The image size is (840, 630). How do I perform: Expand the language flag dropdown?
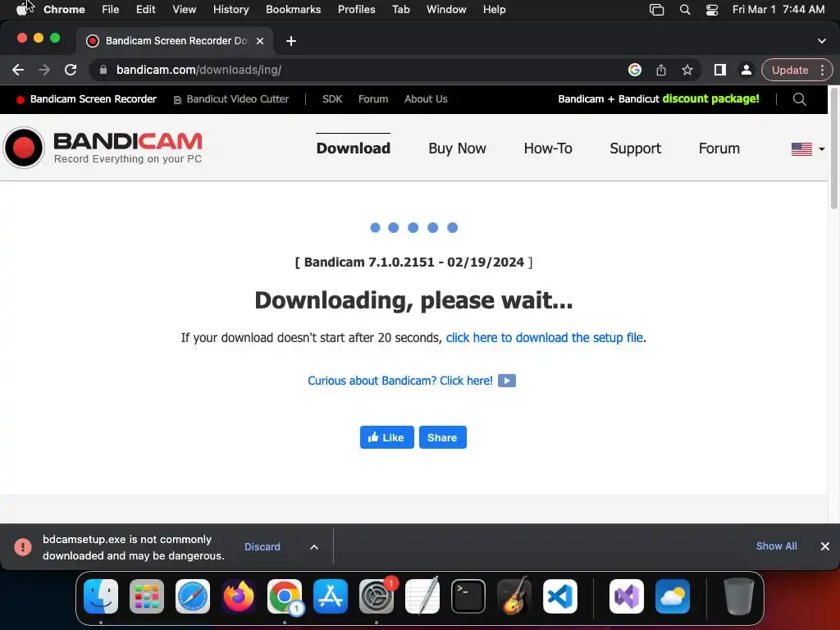[808, 149]
